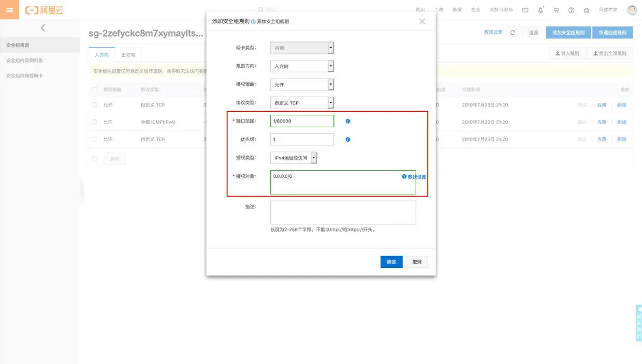Click the blue feedback tab on right edge
The image size is (642, 364).
[x=639, y=323]
